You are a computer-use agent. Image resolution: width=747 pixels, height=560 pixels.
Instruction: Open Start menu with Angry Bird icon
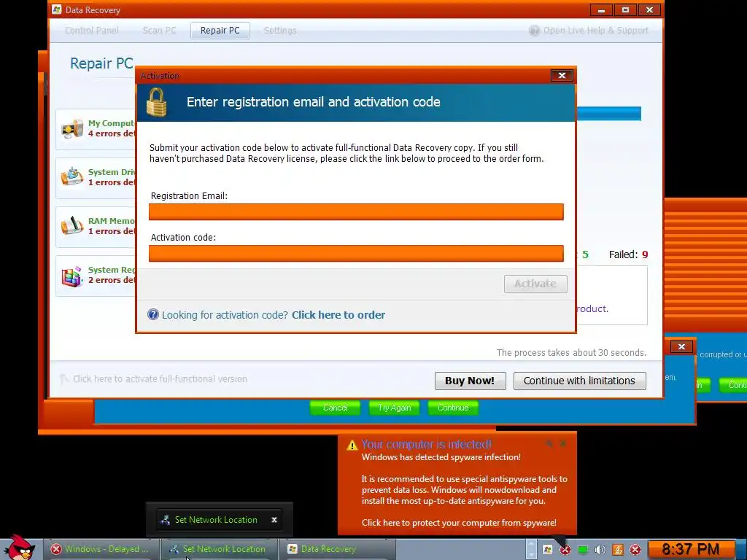(19, 548)
